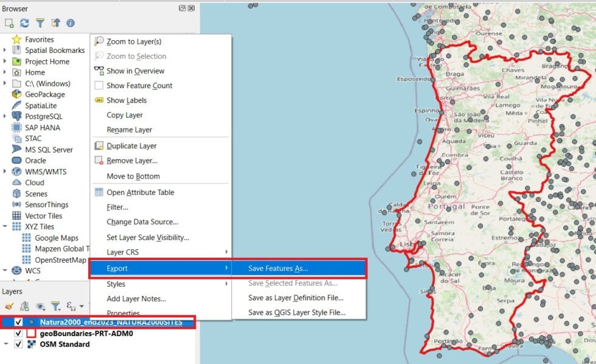Click the Filter Legend icon in Layers panel

(56, 306)
